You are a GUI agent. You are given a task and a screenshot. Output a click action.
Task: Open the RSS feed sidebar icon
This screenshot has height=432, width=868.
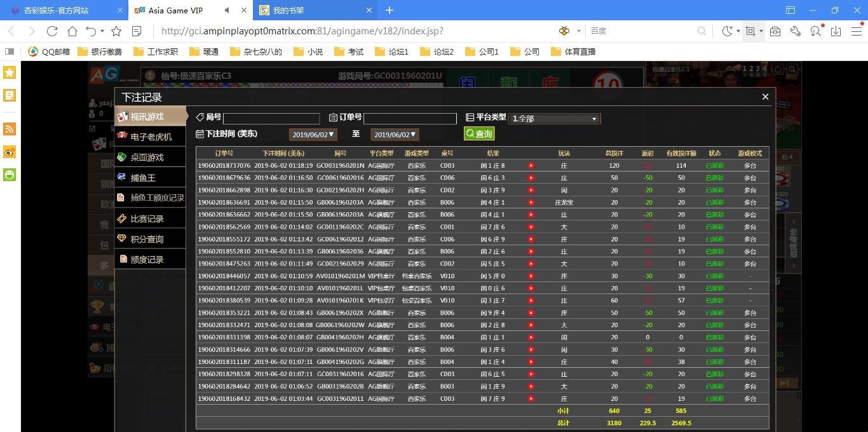pyautogui.click(x=10, y=129)
